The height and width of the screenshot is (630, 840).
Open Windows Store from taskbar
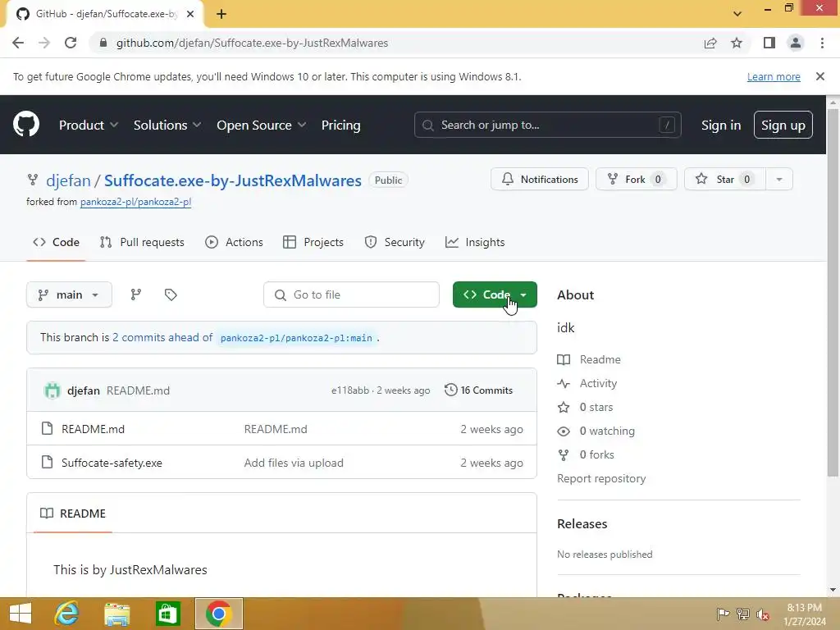[167, 614]
